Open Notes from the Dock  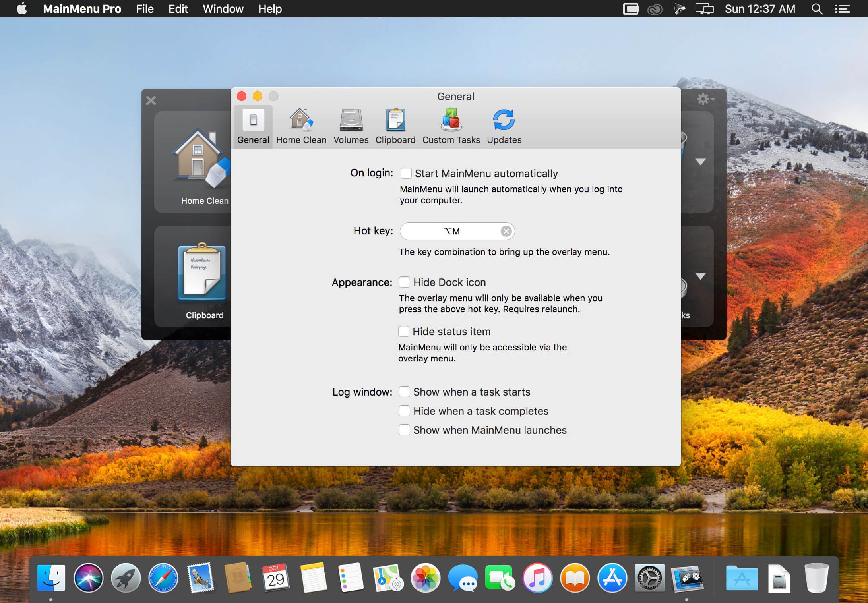coord(313,578)
